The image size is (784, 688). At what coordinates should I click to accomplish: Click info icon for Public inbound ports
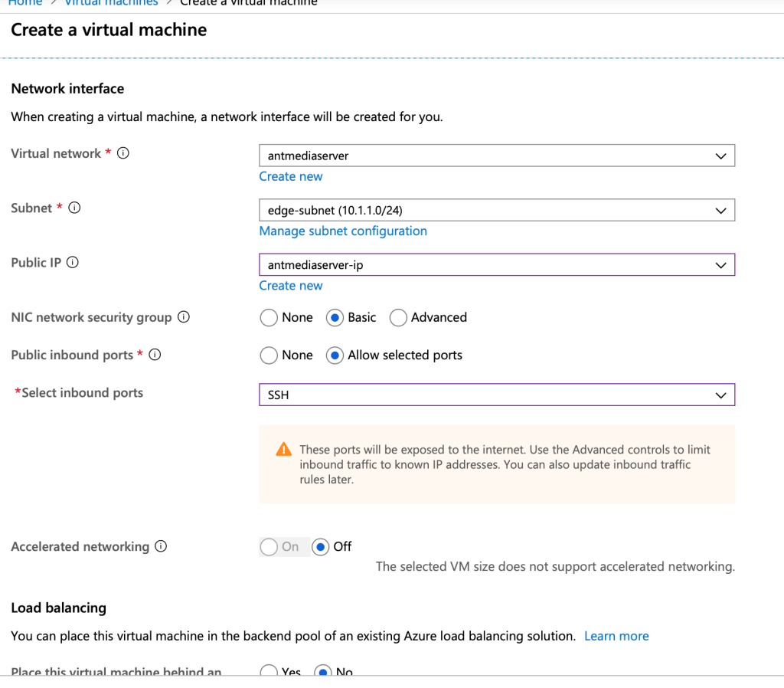[155, 355]
